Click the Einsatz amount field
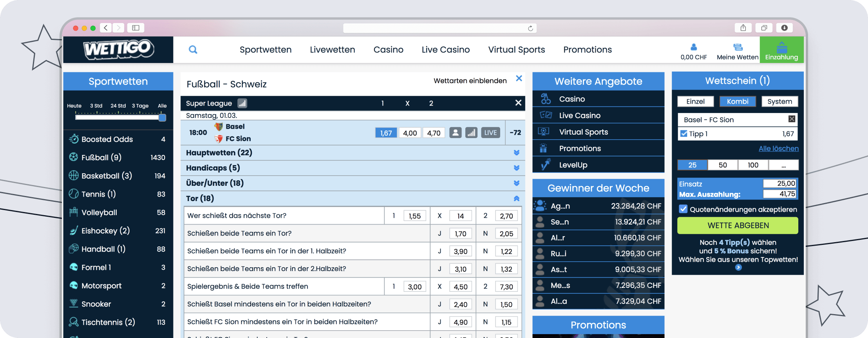The width and height of the screenshot is (868, 338). point(779,183)
